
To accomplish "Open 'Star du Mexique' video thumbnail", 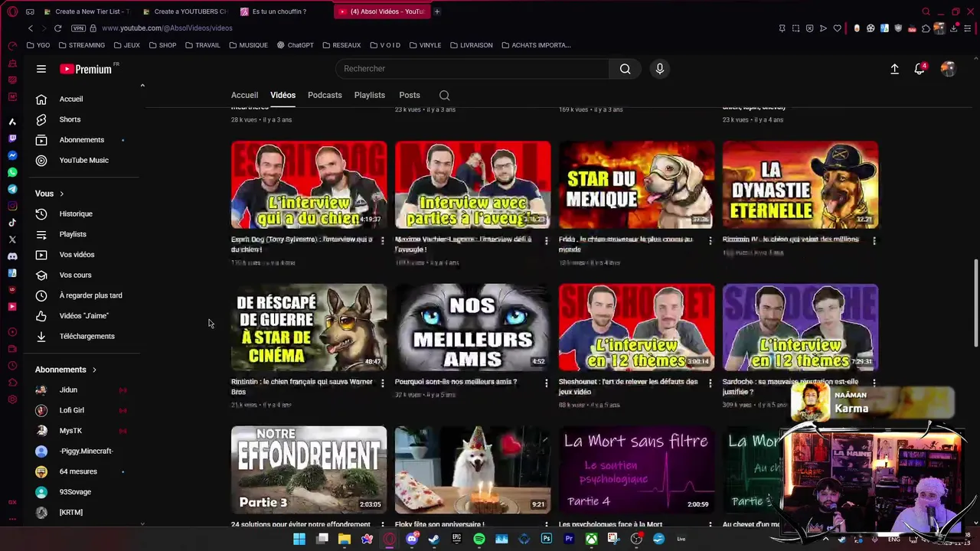I will 637,185.
